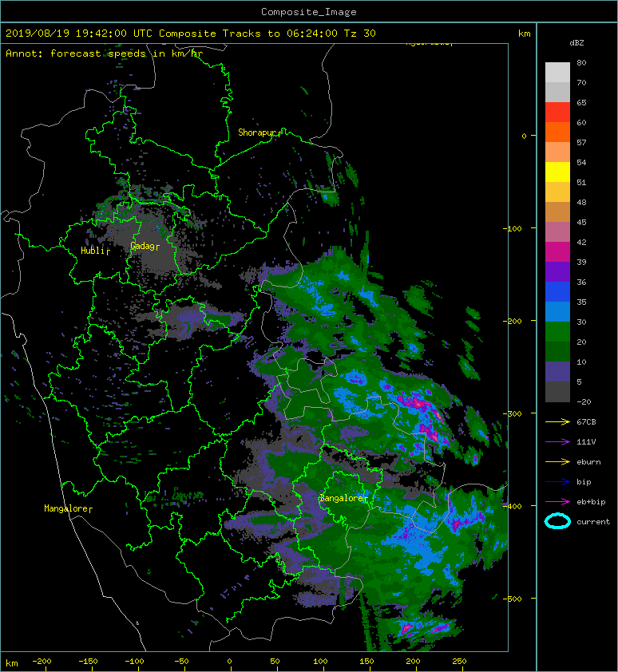
Task: Click the yellow 67CB arrow in the legend
Action: 557,421
